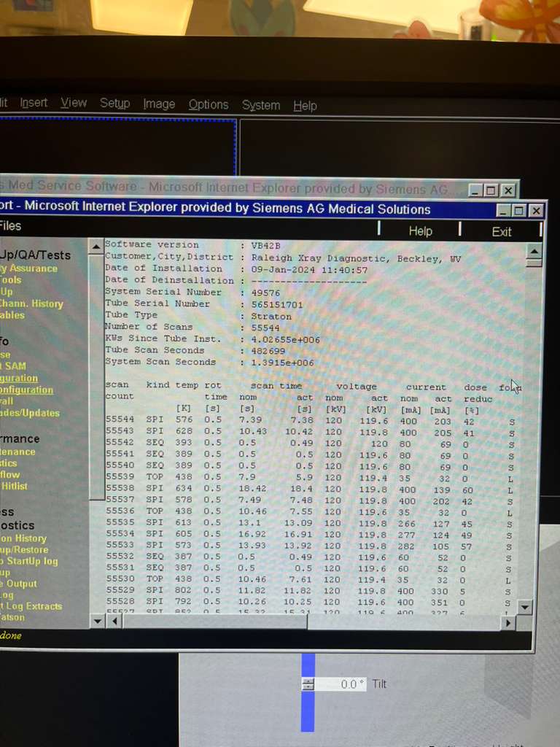Click the current column header
This screenshot has height=747, width=560.
coord(426,387)
